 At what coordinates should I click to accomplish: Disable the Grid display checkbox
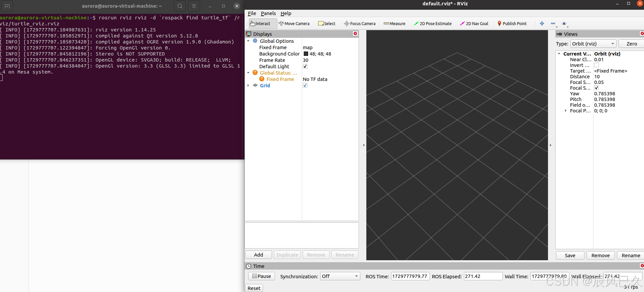point(305,85)
